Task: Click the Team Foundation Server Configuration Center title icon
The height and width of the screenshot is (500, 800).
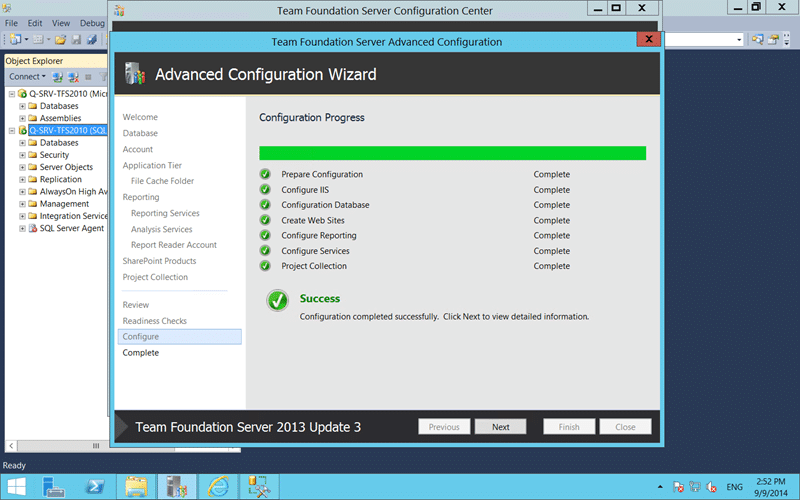Action: point(119,11)
